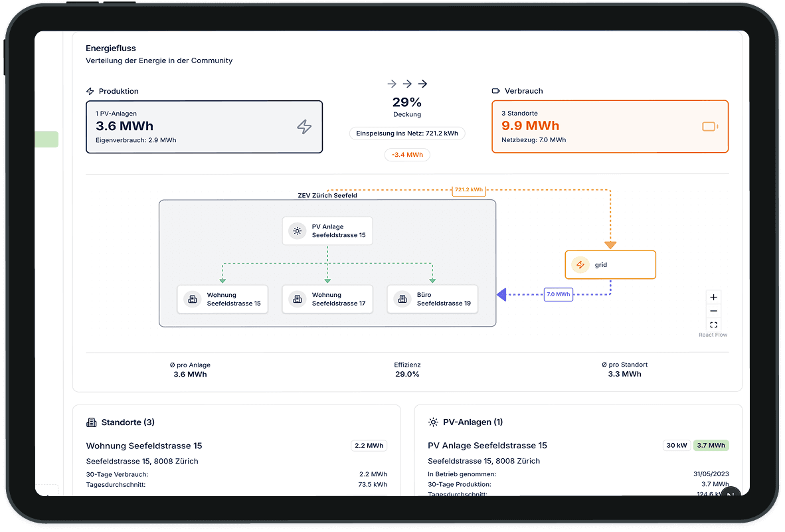Viewport: 785px width, 532px height.
Task: Click the -3.4 MWh badge below Deckung
Action: (x=406, y=154)
